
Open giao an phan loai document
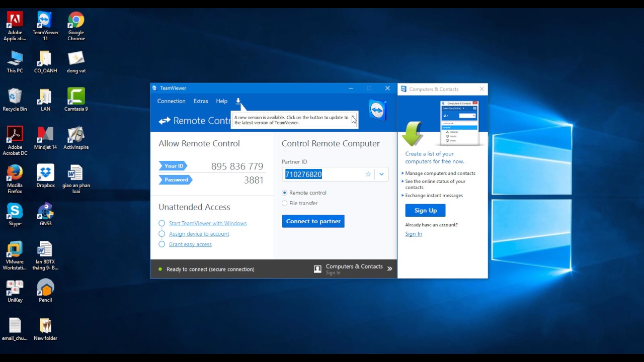(x=76, y=179)
